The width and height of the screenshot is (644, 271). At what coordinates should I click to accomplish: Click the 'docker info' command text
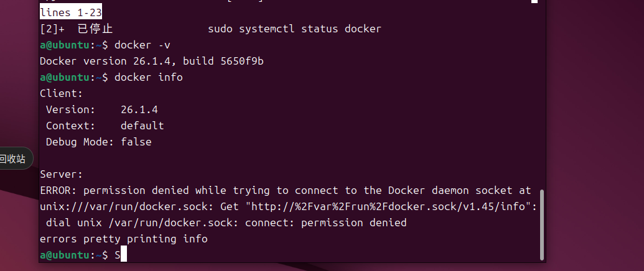click(x=149, y=77)
